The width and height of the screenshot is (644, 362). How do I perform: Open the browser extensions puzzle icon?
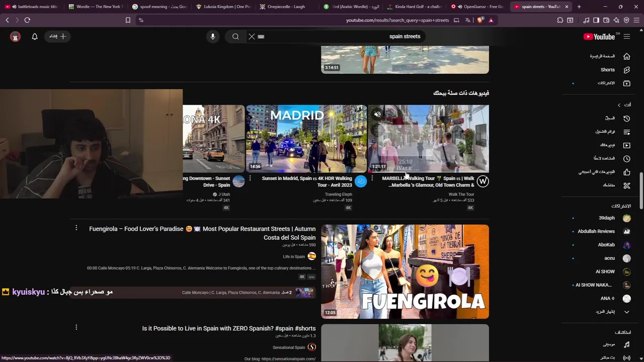[560, 20]
